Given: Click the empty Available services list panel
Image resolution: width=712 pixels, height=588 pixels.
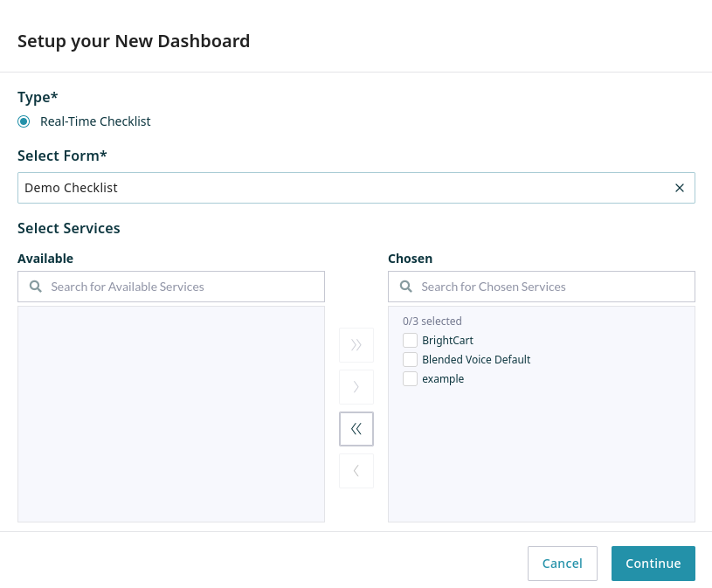Looking at the screenshot, I should pyautogui.click(x=171, y=413).
